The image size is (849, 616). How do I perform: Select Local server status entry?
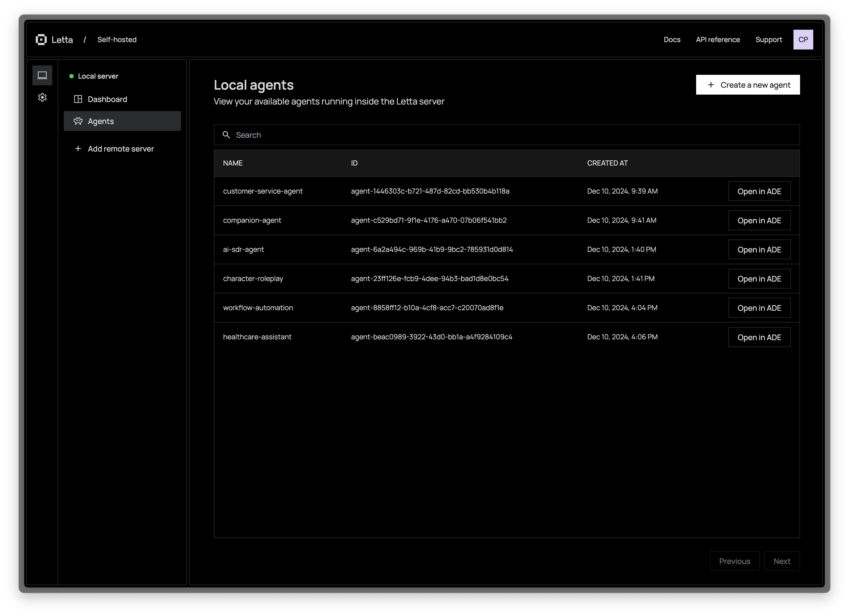(98, 76)
